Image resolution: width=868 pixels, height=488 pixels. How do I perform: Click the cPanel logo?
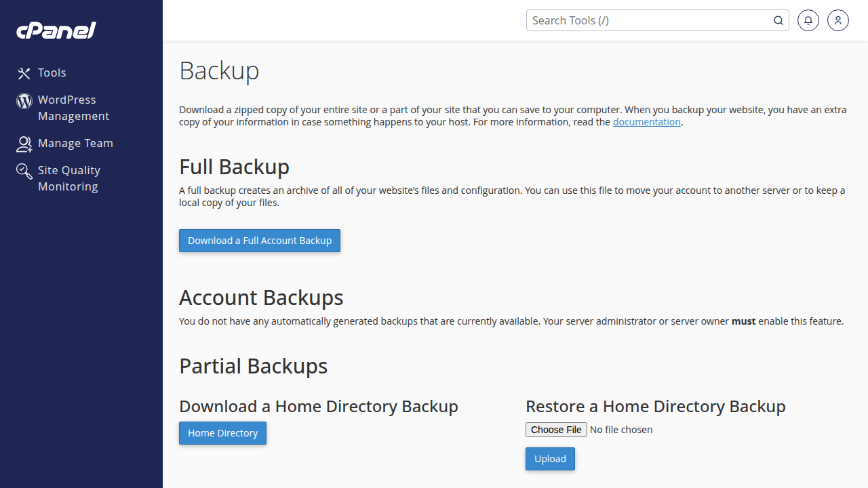(56, 30)
